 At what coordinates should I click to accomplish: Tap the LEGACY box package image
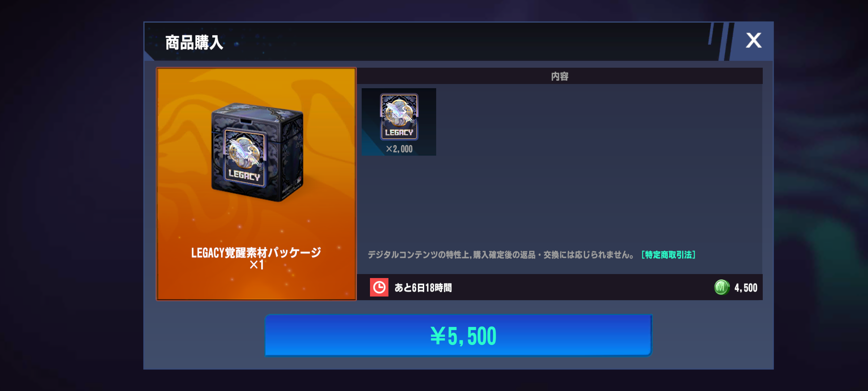pyautogui.click(x=257, y=152)
